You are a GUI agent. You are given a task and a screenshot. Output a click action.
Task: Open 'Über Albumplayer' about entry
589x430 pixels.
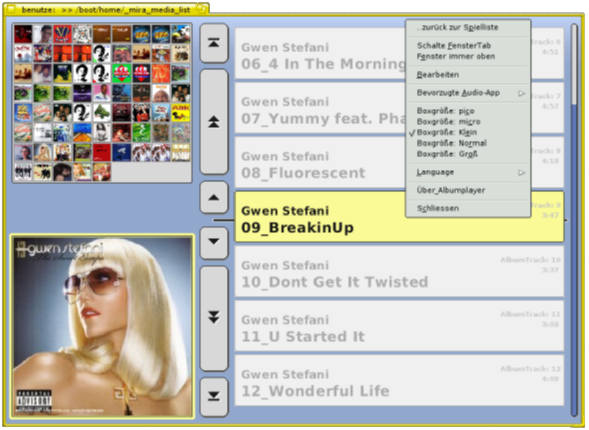click(468, 190)
